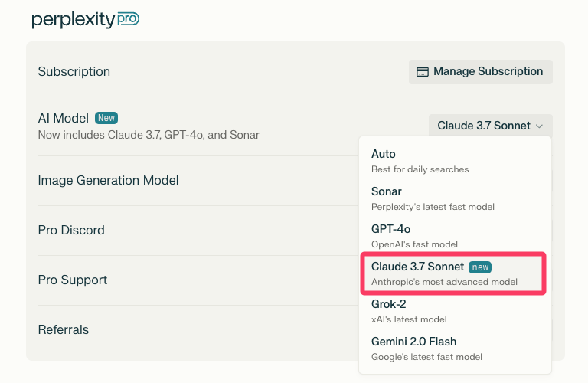This screenshot has height=383, width=588.
Task: Click the New badge beside AI Model
Action: coord(106,118)
